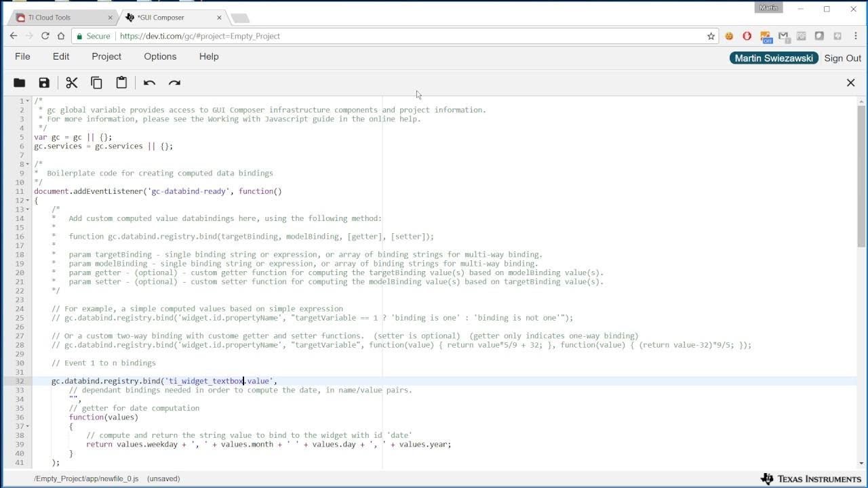
Task: Click the 'gc-databind-ready' string
Action: pos(189,191)
